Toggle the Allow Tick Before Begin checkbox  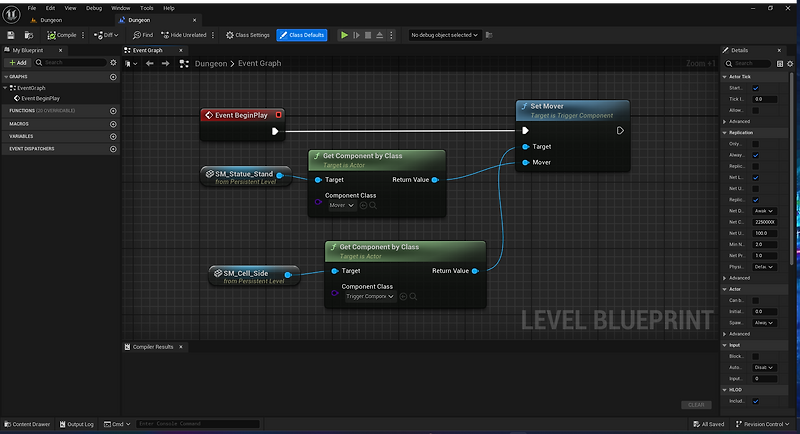(x=755, y=110)
